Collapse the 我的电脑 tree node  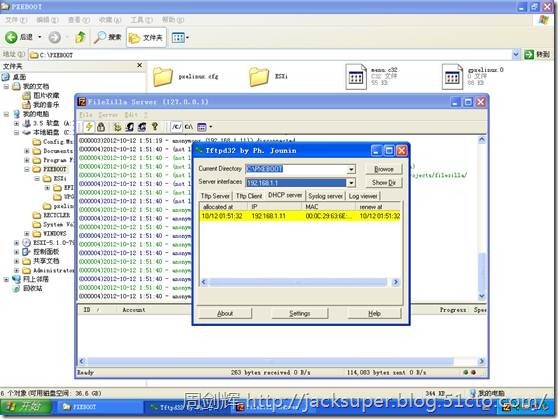[x=6, y=114]
